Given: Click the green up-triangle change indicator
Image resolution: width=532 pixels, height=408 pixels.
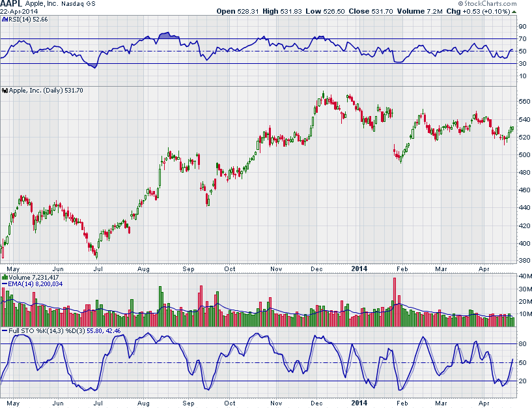Looking at the screenshot, I should 514,12.
